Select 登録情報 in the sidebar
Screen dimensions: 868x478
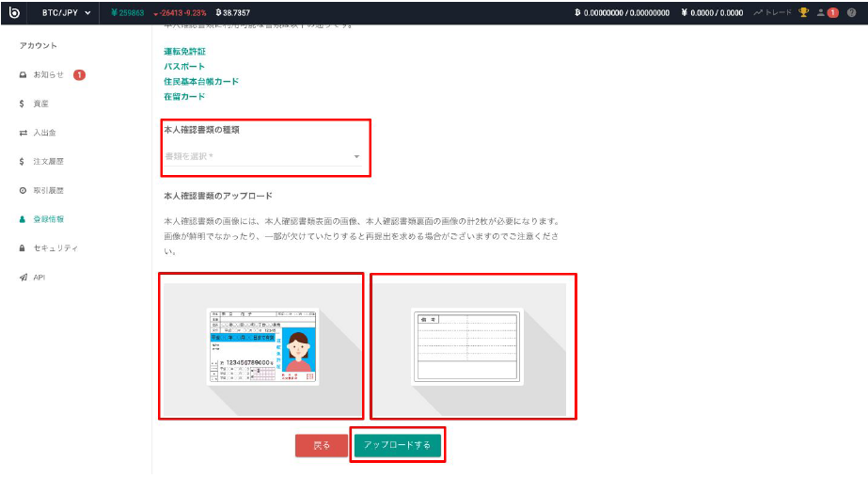48,219
